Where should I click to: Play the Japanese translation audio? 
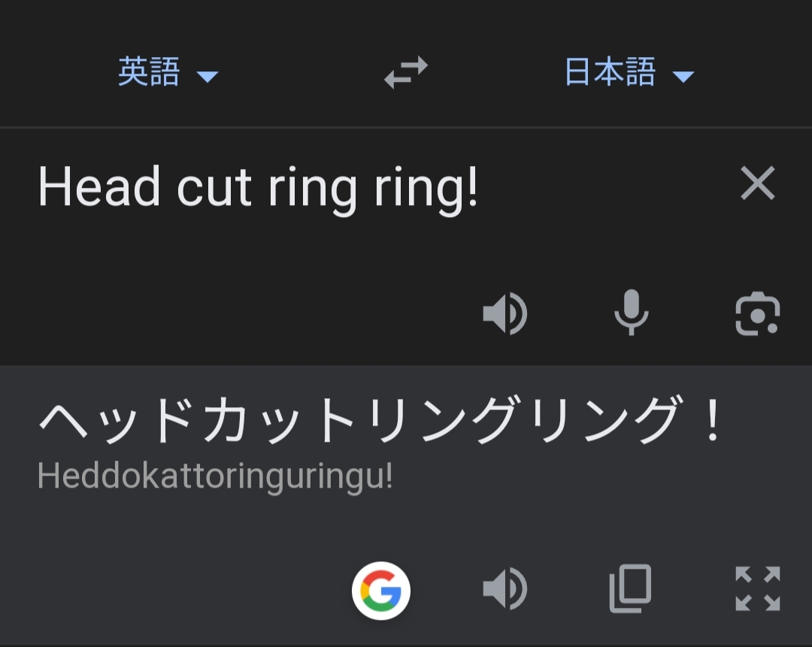coord(505,589)
